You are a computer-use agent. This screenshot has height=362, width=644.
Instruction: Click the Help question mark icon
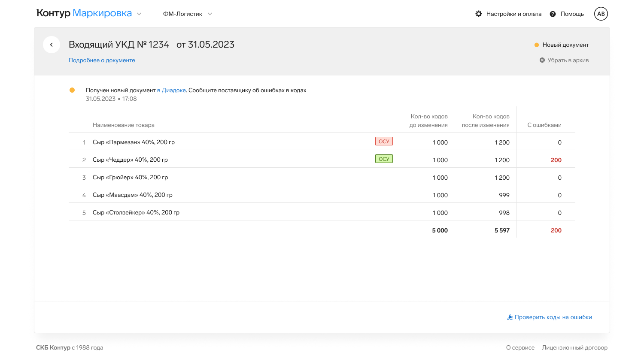tap(553, 14)
